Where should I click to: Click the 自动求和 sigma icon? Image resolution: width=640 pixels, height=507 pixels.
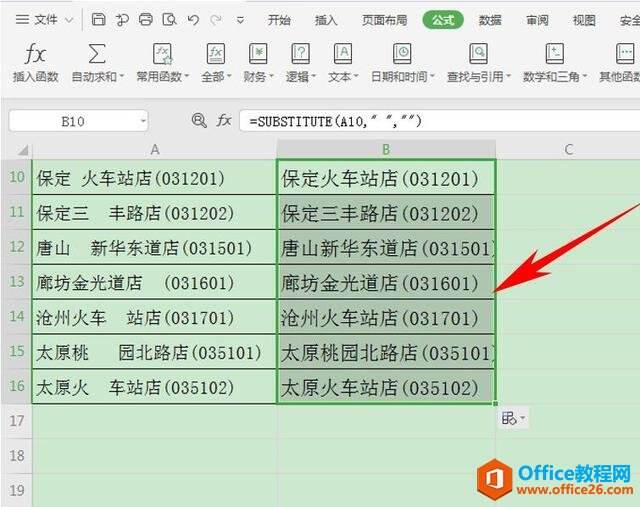tap(97, 53)
